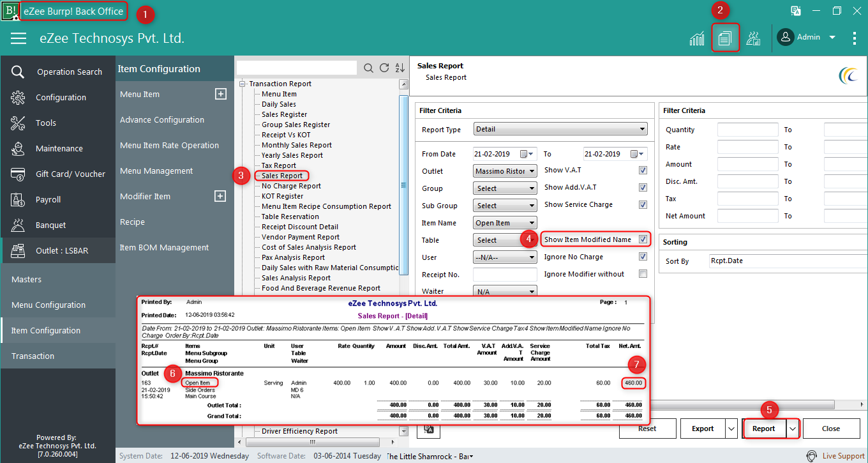Image resolution: width=868 pixels, height=463 pixels.
Task: Open the vertical three-dot more menu
Action: tap(855, 38)
